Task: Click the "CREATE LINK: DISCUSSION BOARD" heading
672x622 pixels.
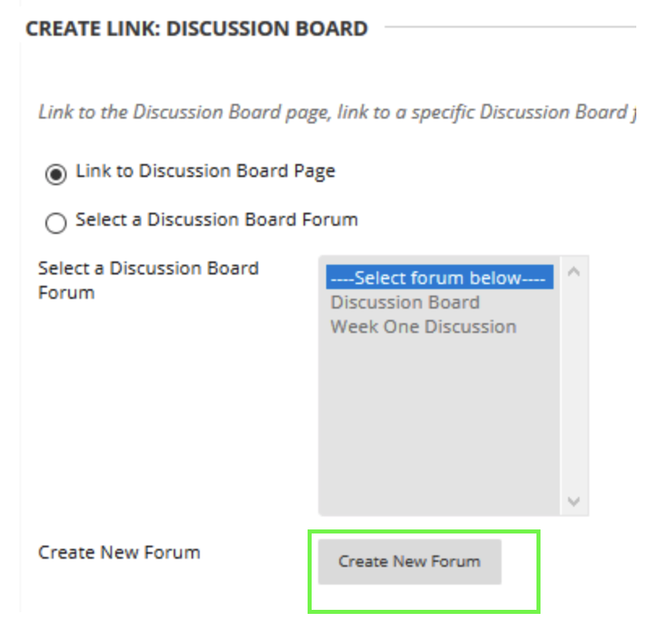Action: [x=196, y=29]
